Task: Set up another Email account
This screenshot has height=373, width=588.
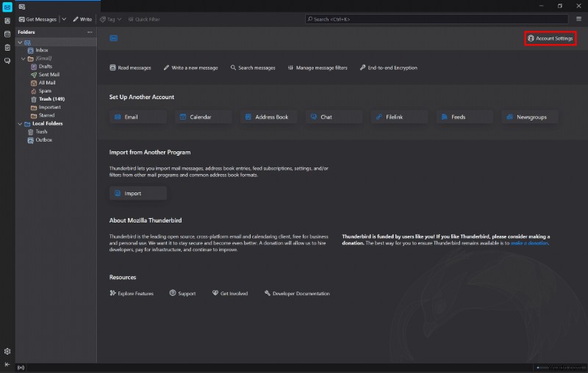Action: [x=138, y=117]
